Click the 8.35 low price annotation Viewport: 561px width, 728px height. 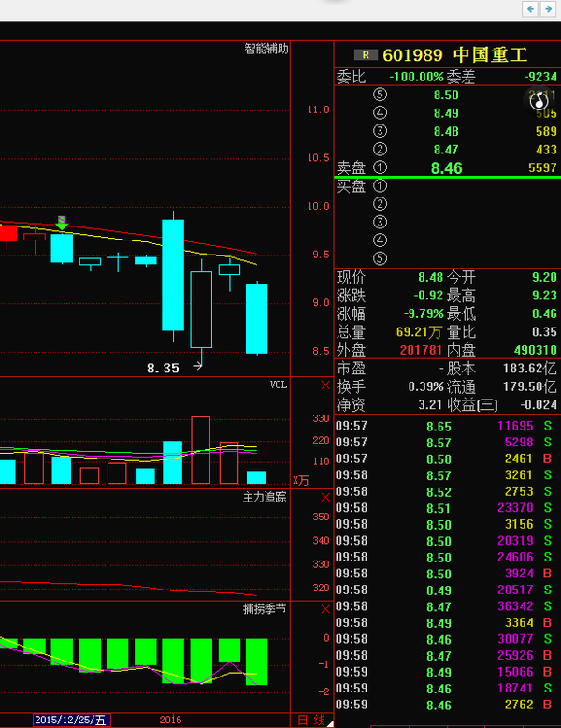tap(163, 368)
